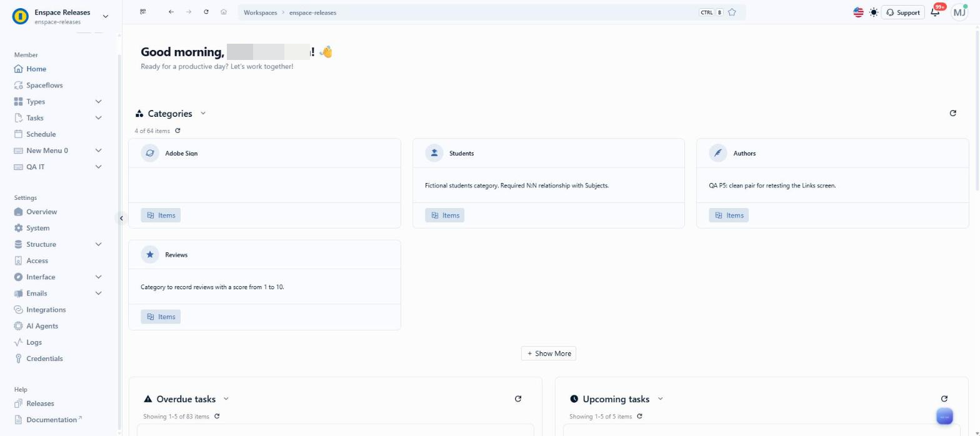Image resolution: width=980 pixels, height=436 pixels.
Task: Click the Reviews category title
Action: pos(176,255)
